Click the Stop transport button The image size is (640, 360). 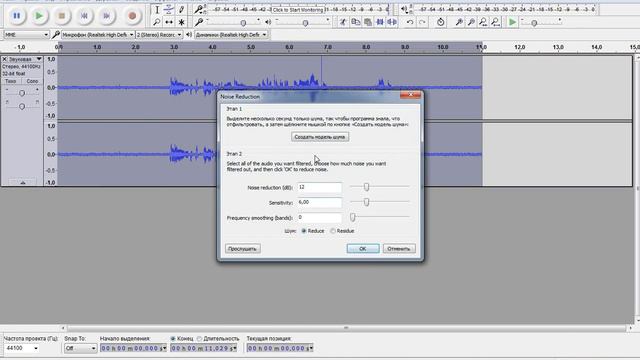coord(62,16)
